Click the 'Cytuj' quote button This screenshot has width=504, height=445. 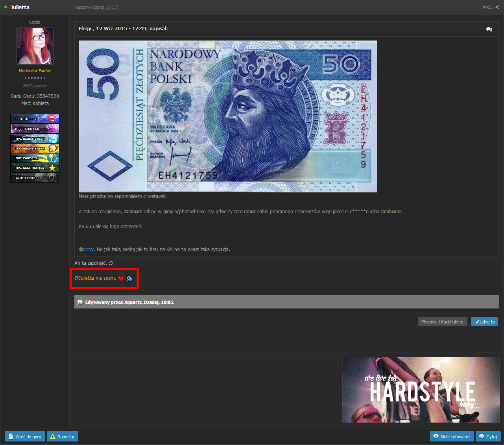point(488,436)
